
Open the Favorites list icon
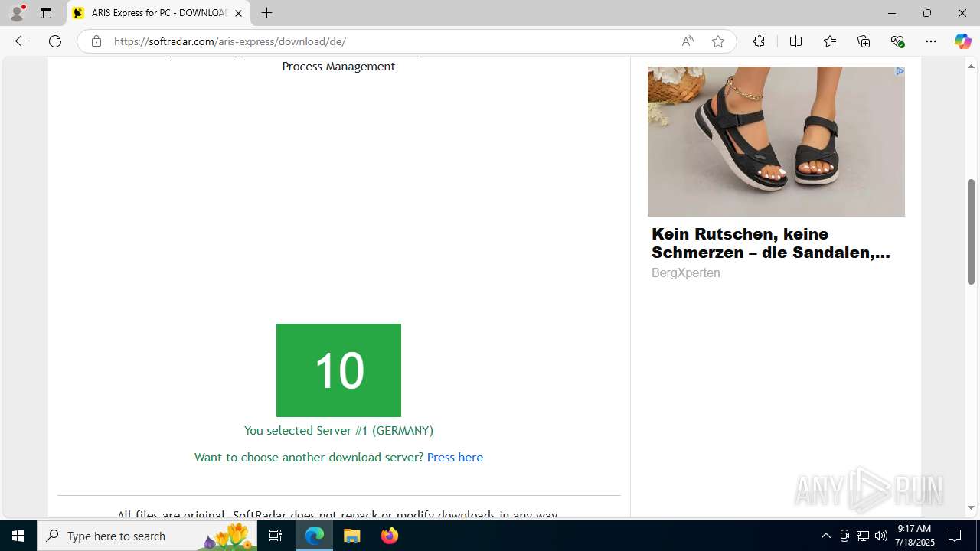tap(830, 41)
